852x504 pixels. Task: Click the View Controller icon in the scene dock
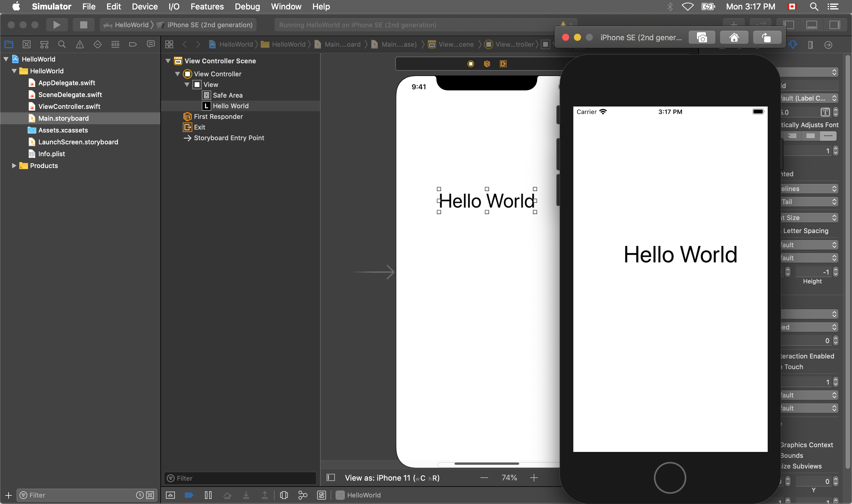click(471, 64)
